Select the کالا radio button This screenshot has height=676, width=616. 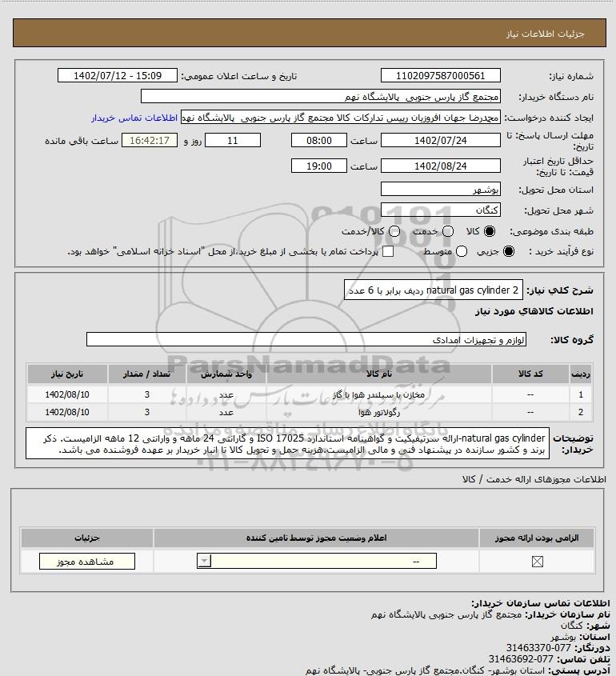pyautogui.click(x=490, y=231)
